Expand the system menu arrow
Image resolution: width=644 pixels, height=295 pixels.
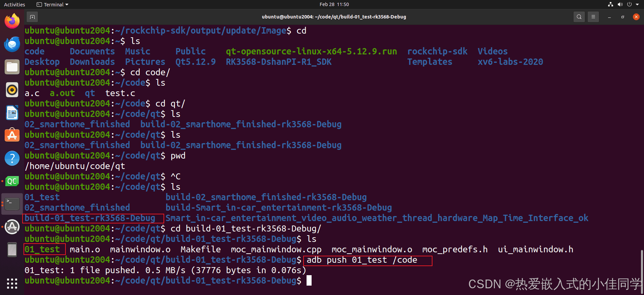[x=637, y=4]
